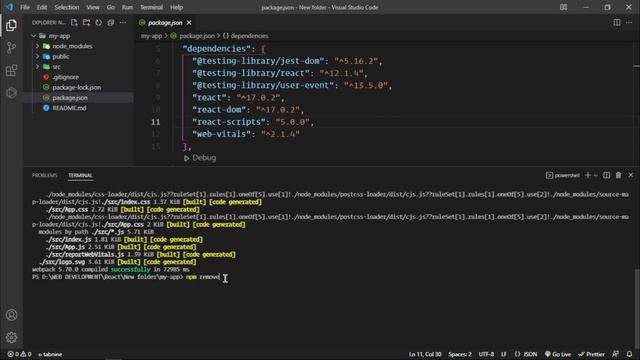Open the feedback icon in status bar
The height and width of the screenshot is (360, 640).
pos(616,354)
